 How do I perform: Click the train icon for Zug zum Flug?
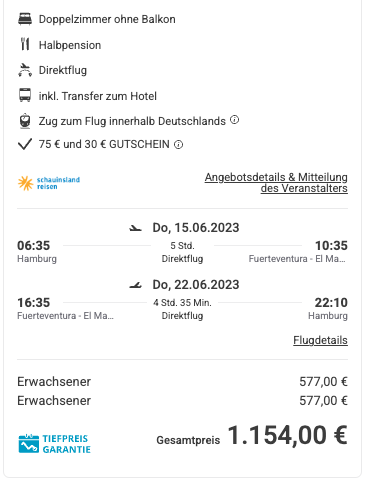25,121
